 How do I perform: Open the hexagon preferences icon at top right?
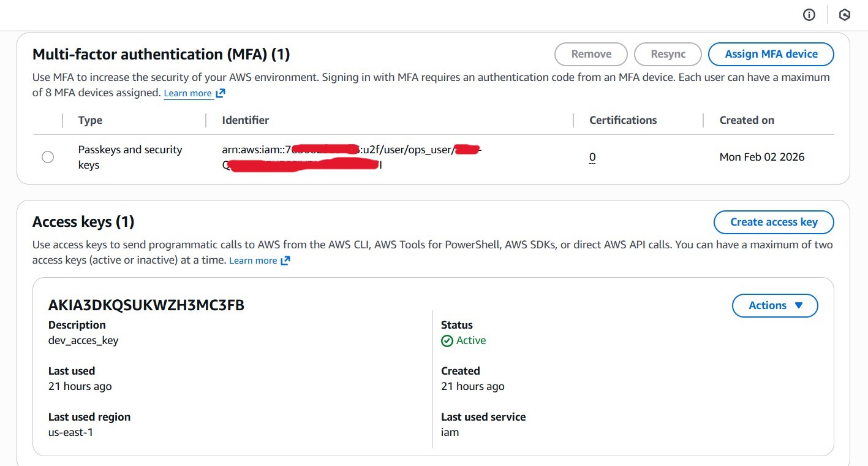845,15
